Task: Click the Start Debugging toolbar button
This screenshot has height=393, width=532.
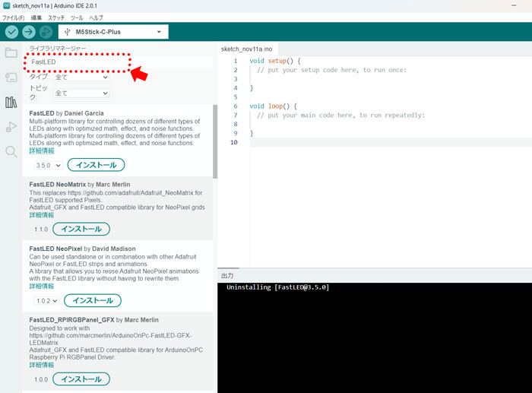Action: (46, 32)
